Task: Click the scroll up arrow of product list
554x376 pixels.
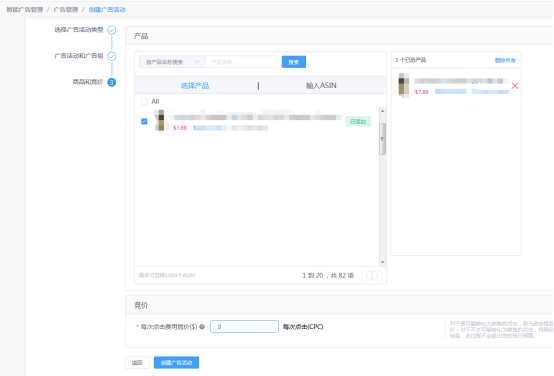Action: 382,111
